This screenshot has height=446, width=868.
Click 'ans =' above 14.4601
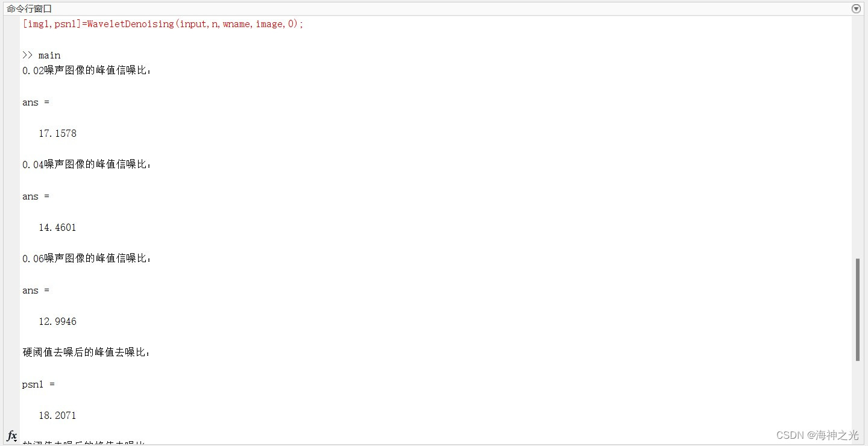[x=36, y=196]
